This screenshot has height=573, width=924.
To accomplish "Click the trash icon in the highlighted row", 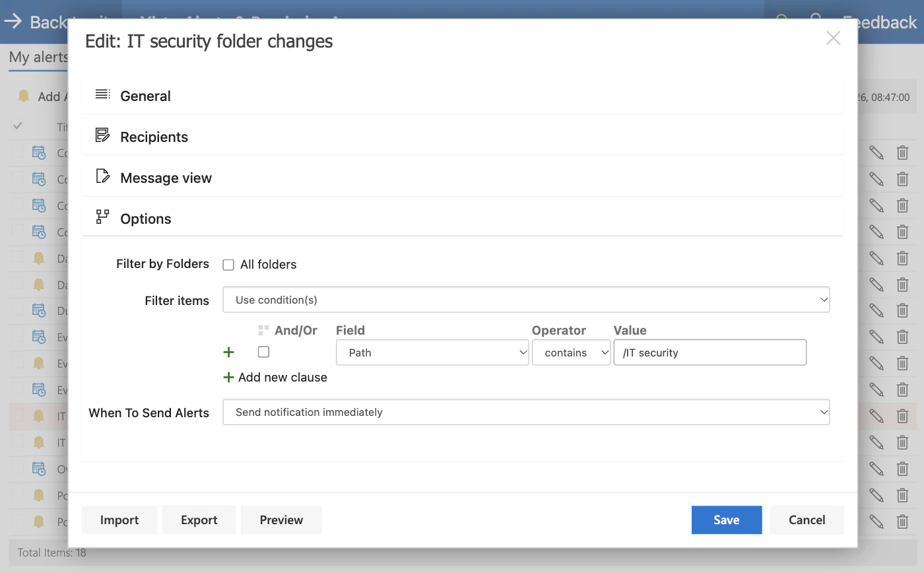I will 902,416.
